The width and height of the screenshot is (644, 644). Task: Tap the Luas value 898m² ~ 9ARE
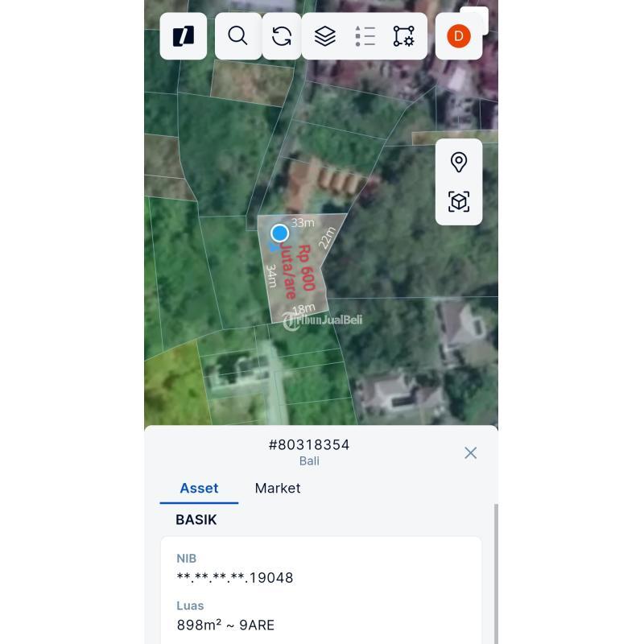click(x=225, y=625)
